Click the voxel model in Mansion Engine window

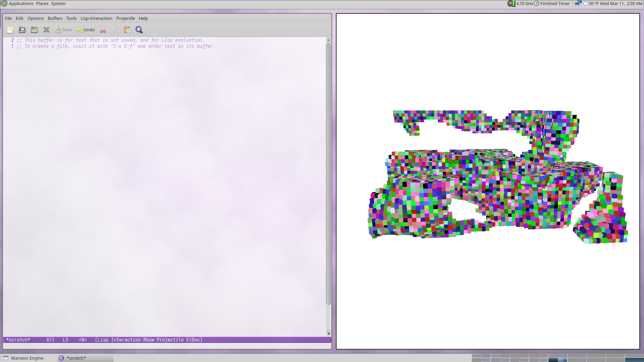click(498, 177)
